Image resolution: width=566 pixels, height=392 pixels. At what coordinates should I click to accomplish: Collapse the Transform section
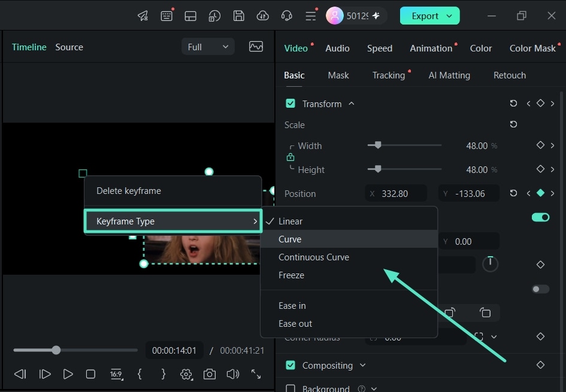(x=351, y=104)
